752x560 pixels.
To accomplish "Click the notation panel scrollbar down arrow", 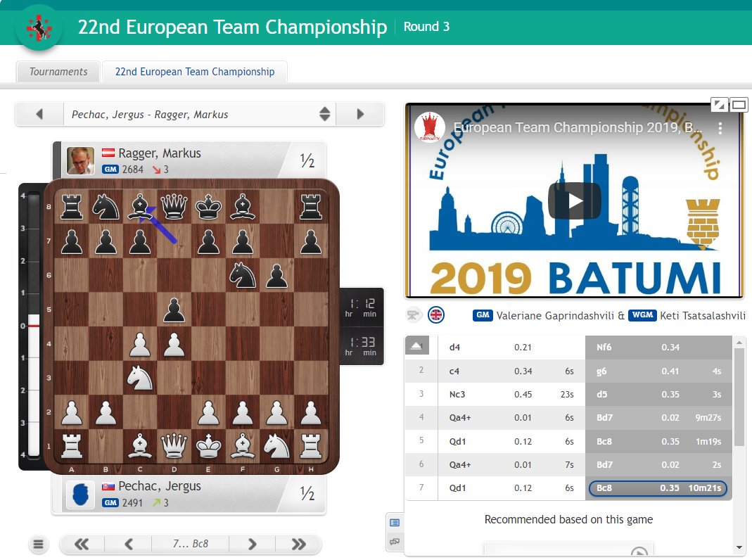I will (x=739, y=547).
